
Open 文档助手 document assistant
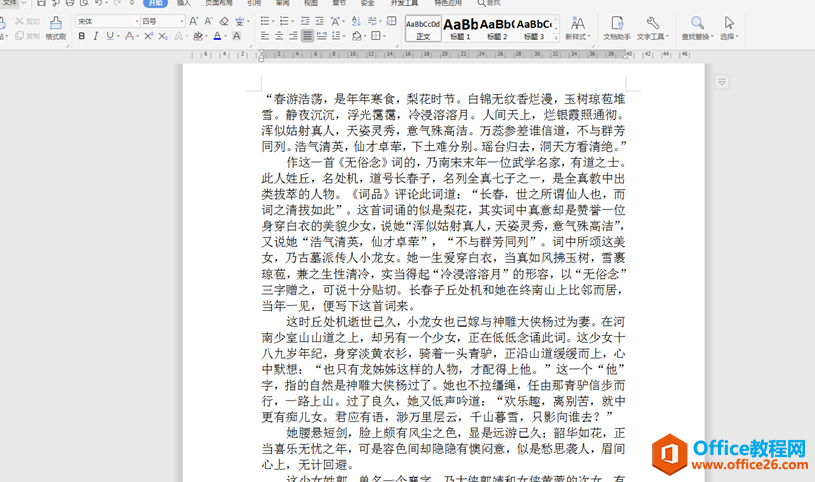(617, 28)
